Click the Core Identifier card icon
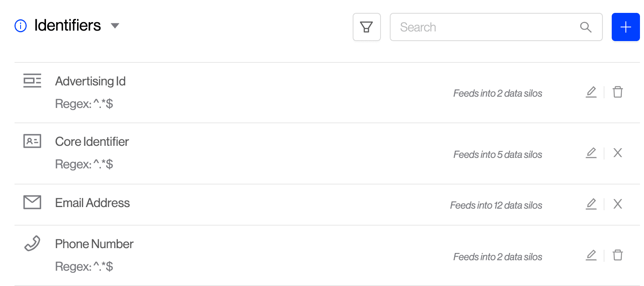 [x=32, y=141]
